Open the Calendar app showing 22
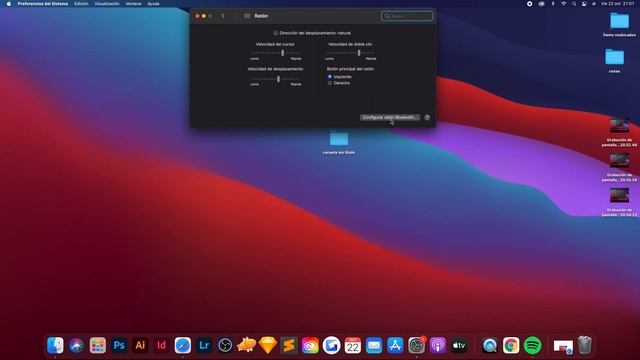 (353, 346)
